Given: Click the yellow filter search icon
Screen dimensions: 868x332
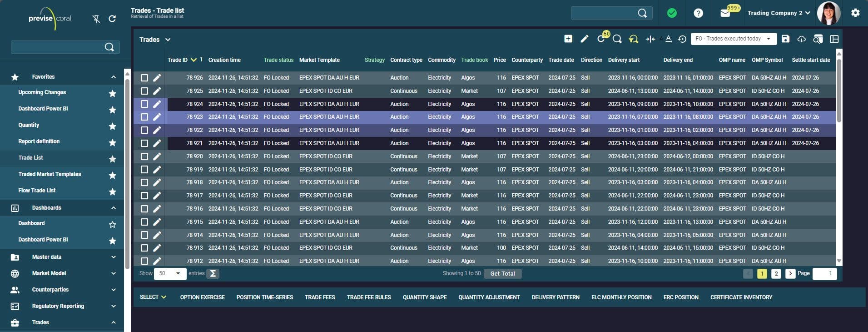Looking at the screenshot, I should pyautogui.click(x=633, y=39).
